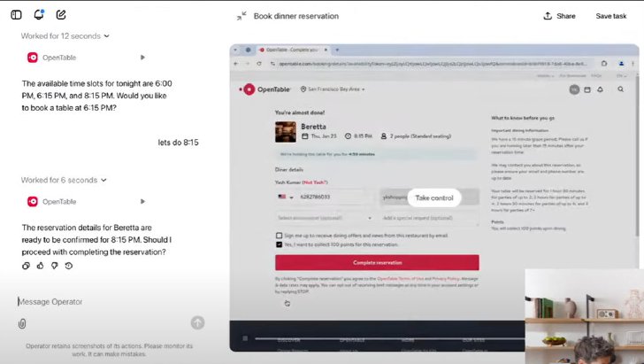Click the browser profile icon
Image resolution: width=644 pixels, height=364 pixels.
(x=621, y=64)
